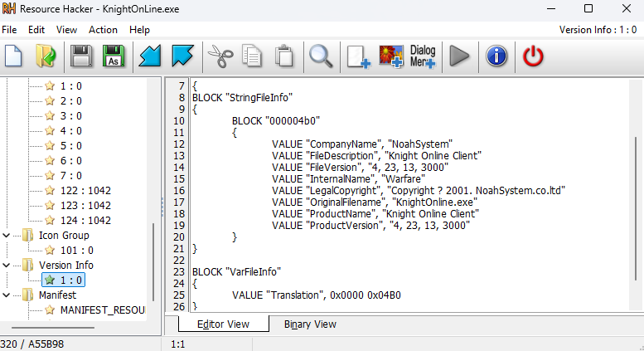The width and height of the screenshot is (644, 351).
Task: Click BLOCK "000004b0" line
Action: [x=276, y=121]
